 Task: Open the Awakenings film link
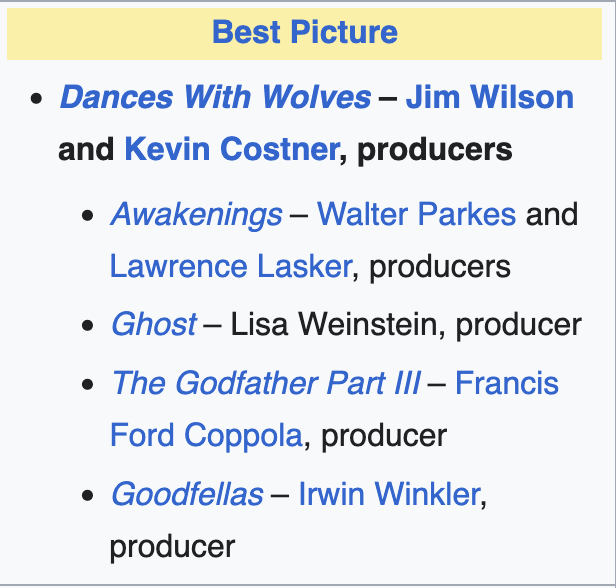click(196, 214)
